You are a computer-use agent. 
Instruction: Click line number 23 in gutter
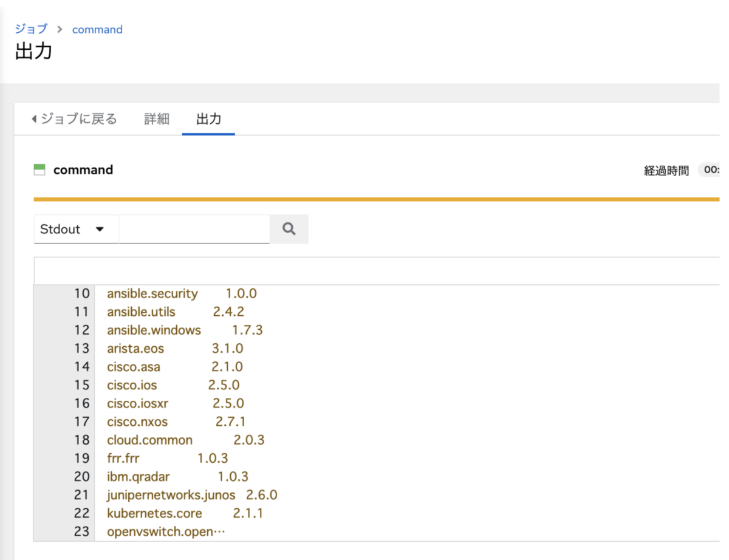[81, 531]
